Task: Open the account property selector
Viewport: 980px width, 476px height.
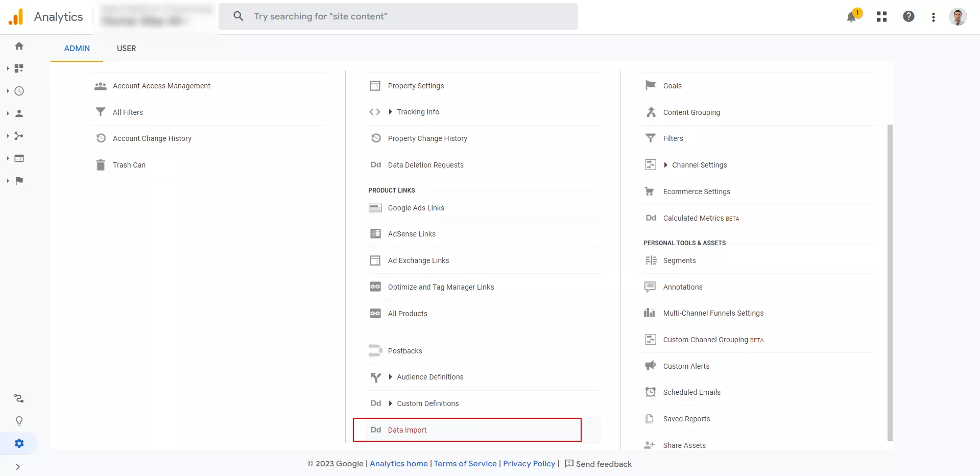Action: coord(157,17)
